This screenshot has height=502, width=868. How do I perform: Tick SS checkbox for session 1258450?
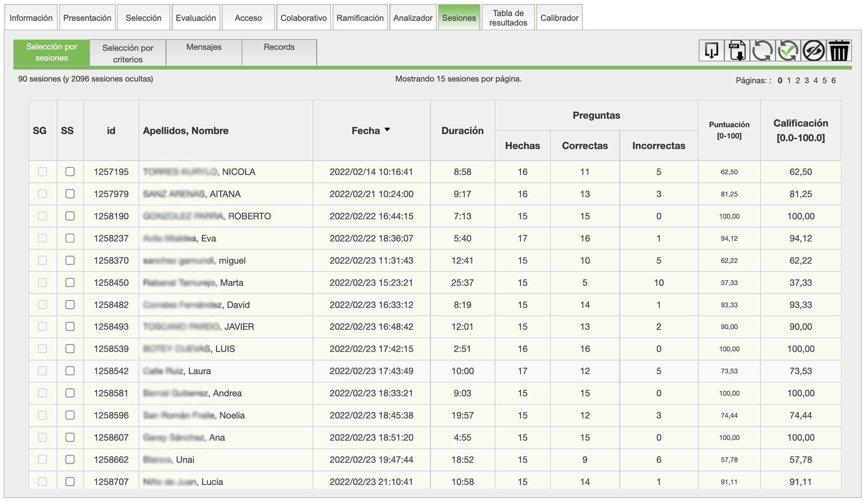(70, 282)
